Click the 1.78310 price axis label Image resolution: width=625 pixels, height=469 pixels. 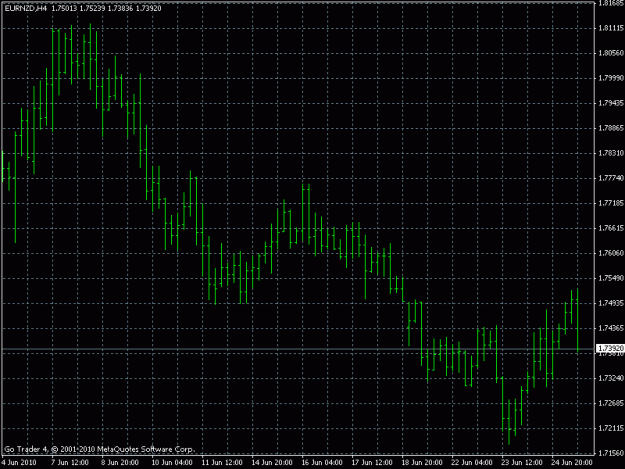coord(611,153)
